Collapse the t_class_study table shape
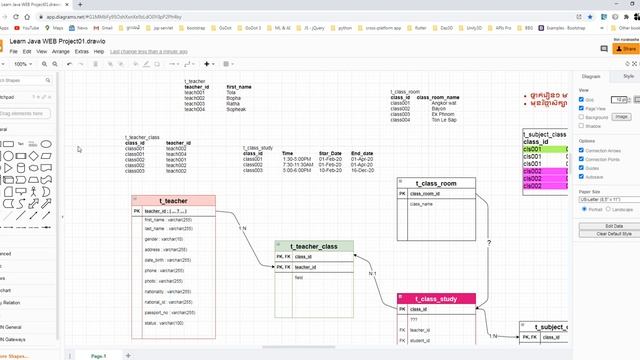Image resolution: width=640 pixels, height=360 pixels. 400,297
